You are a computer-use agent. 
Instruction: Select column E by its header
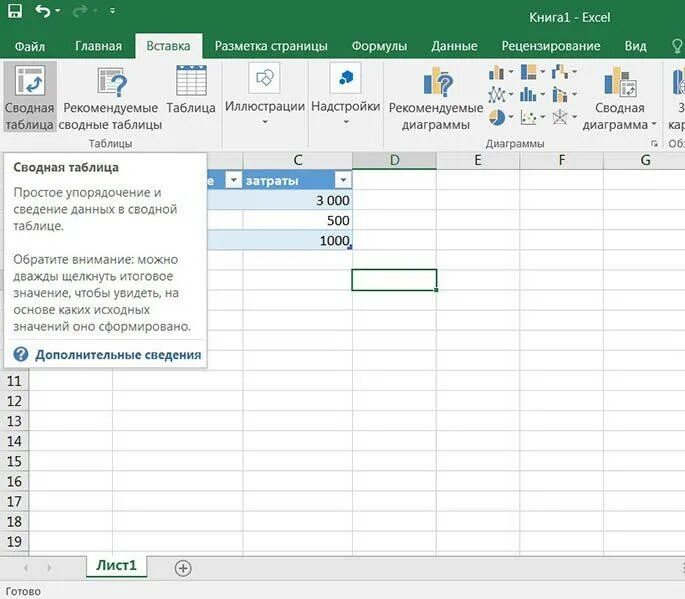point(478,160)
